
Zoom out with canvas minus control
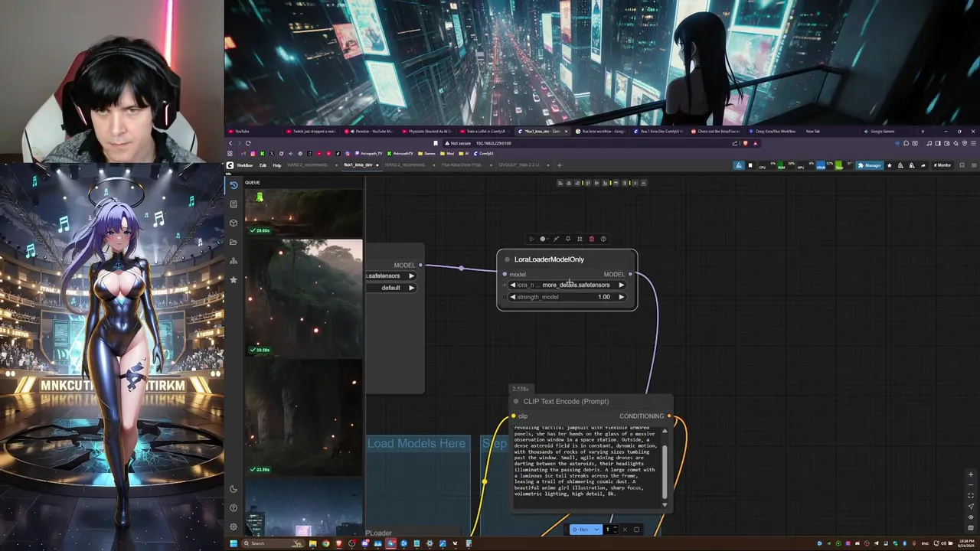(971, 485)
